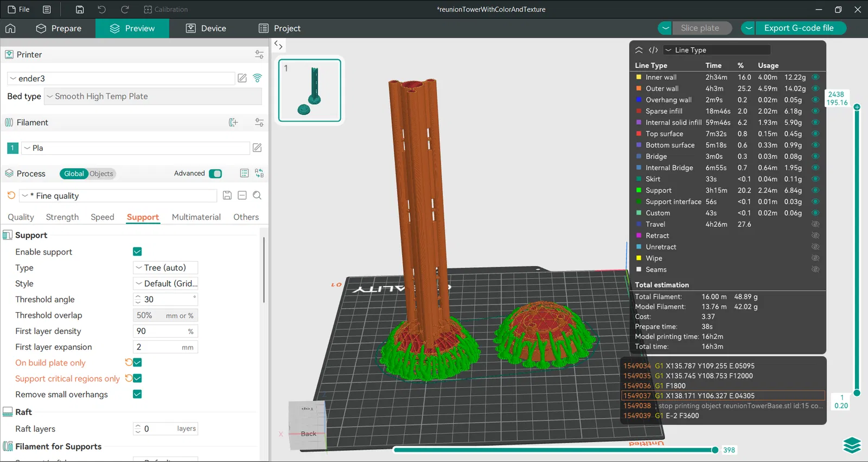Screen dimensions: 868x462
Task: Open printer settings sliders icon
Action: (259, 54)
